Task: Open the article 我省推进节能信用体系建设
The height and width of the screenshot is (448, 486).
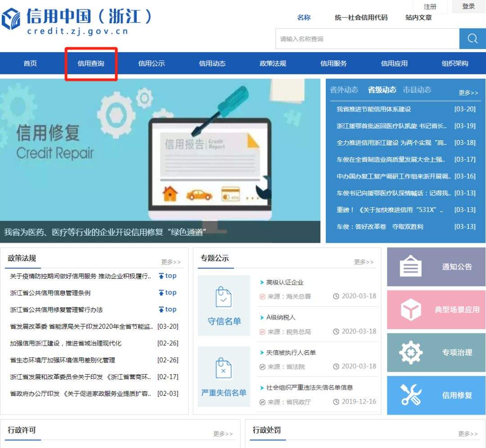Action: click(373, 109)
